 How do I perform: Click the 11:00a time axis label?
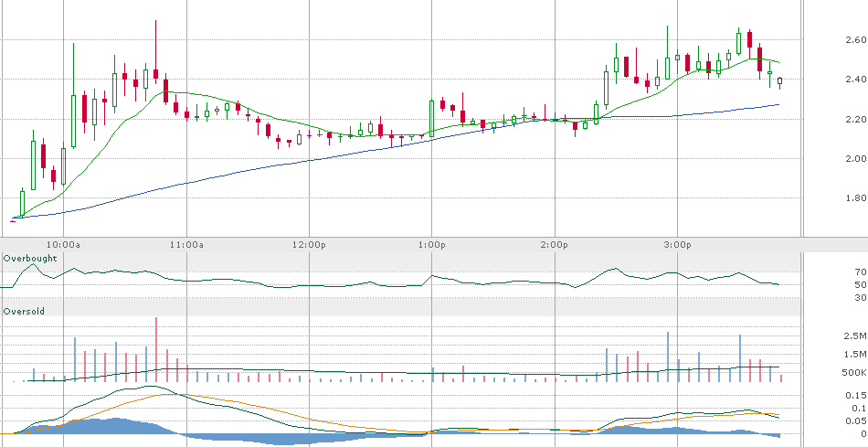(x=186, y=244)
